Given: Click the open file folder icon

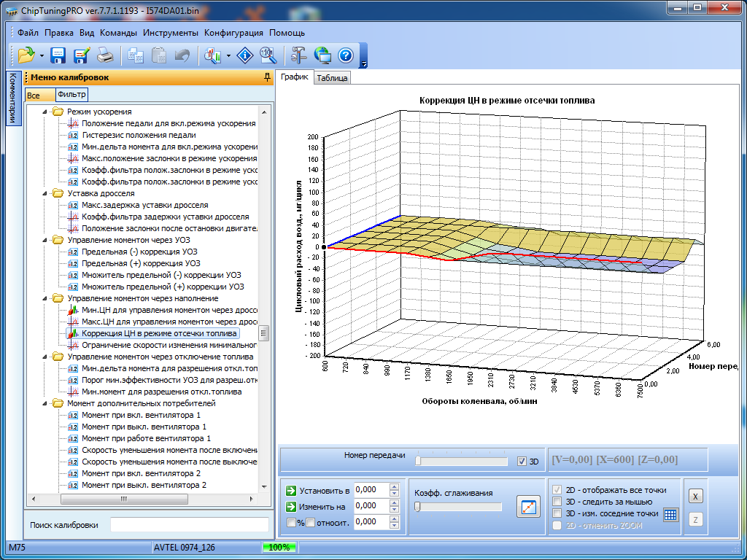Looking at the screenshot, I should tap(26, 55).
